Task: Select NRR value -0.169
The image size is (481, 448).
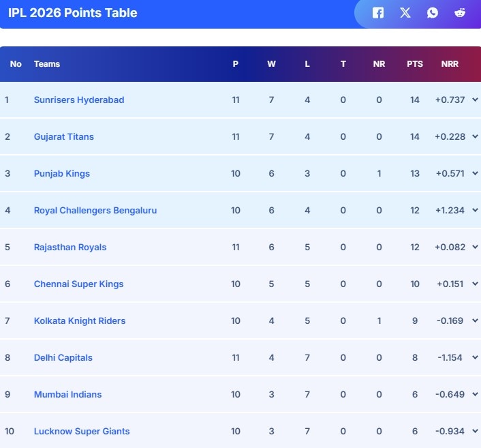Action: [x=450, y=321]
